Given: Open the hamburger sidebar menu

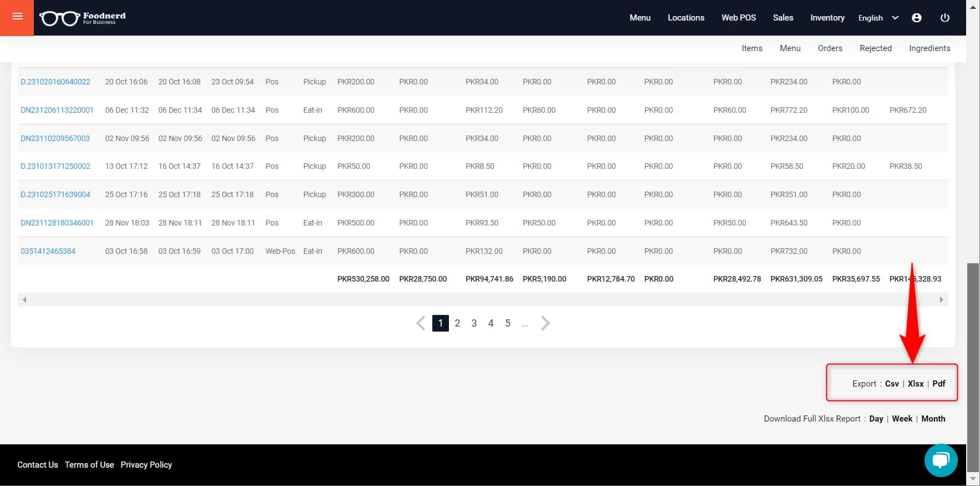Looking at the screenshot, I should (x=17, y=17).
